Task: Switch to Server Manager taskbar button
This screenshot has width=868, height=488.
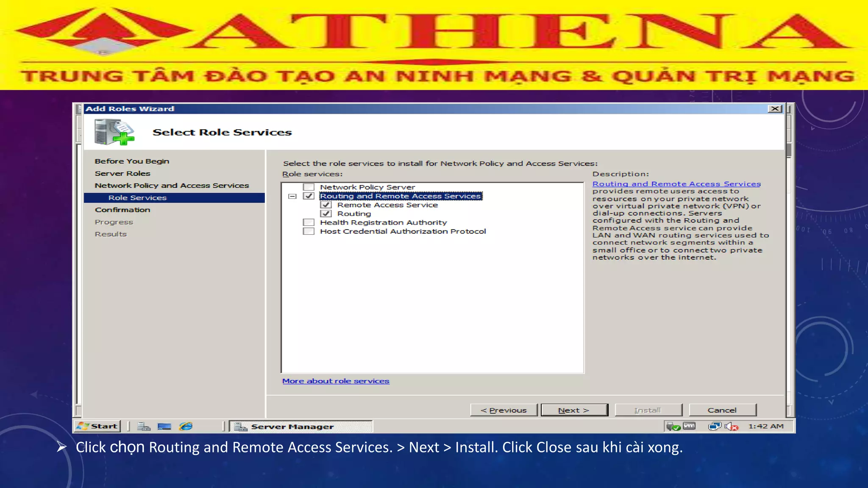Action: 301,427
